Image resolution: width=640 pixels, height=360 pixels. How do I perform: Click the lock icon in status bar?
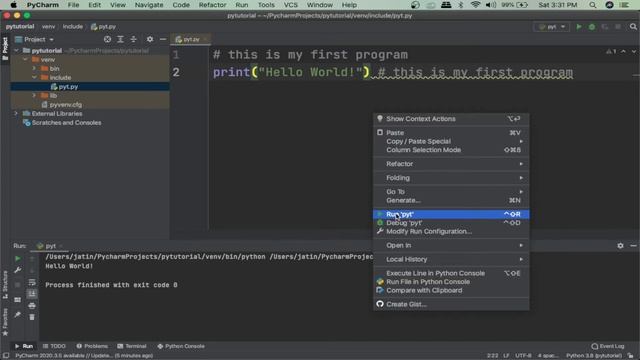[631, 356]
